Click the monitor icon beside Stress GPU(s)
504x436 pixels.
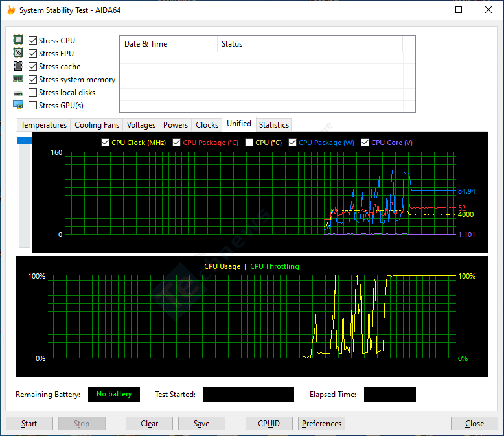[18, 105]
